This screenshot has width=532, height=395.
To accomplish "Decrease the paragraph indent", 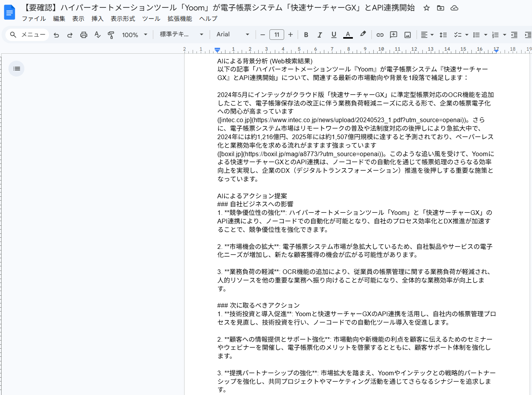I will click(514, 35).
